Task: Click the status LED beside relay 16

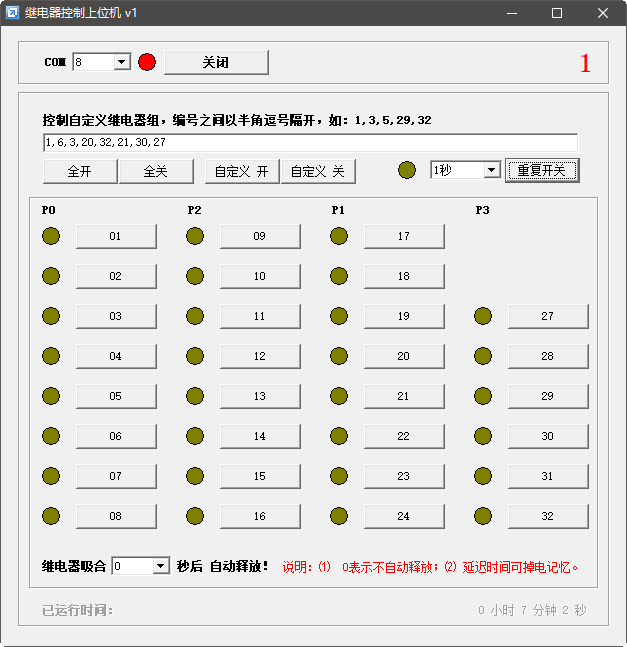Action: pyautogui.click(x=195, y=516)
